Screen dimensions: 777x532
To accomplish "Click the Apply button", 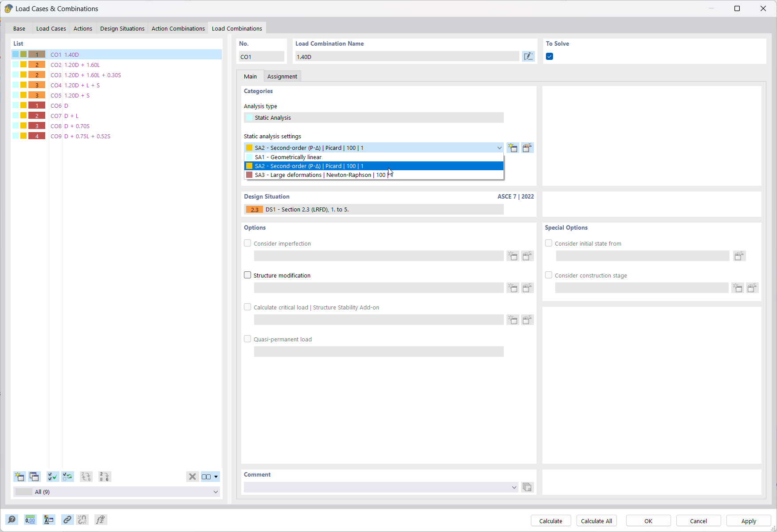I will [x=749, y=521].
